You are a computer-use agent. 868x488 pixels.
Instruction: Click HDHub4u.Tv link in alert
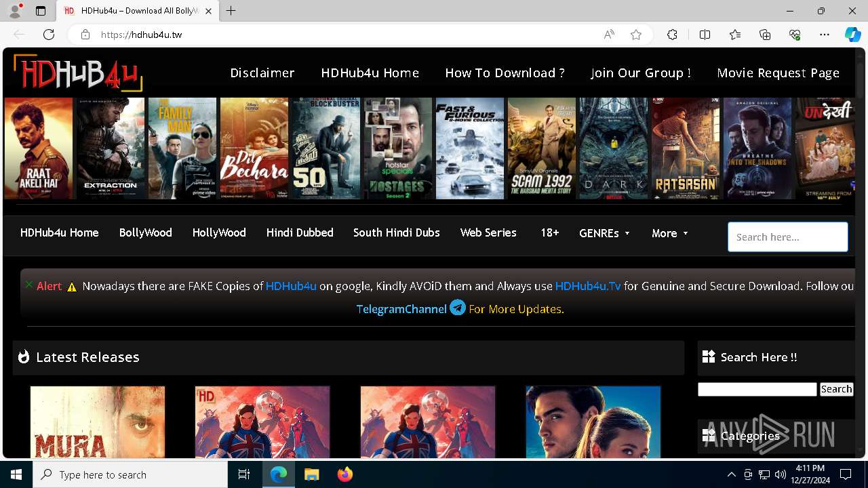click(x=588, y=286)
